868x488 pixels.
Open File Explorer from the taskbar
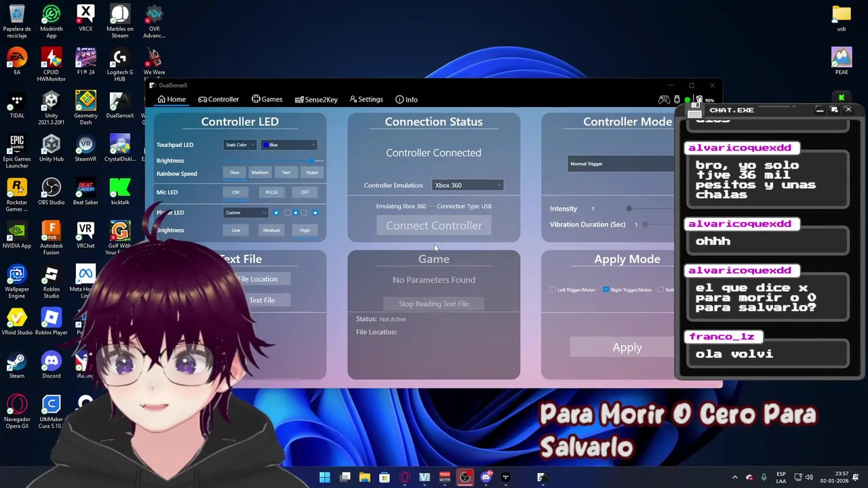coord(365,477)
